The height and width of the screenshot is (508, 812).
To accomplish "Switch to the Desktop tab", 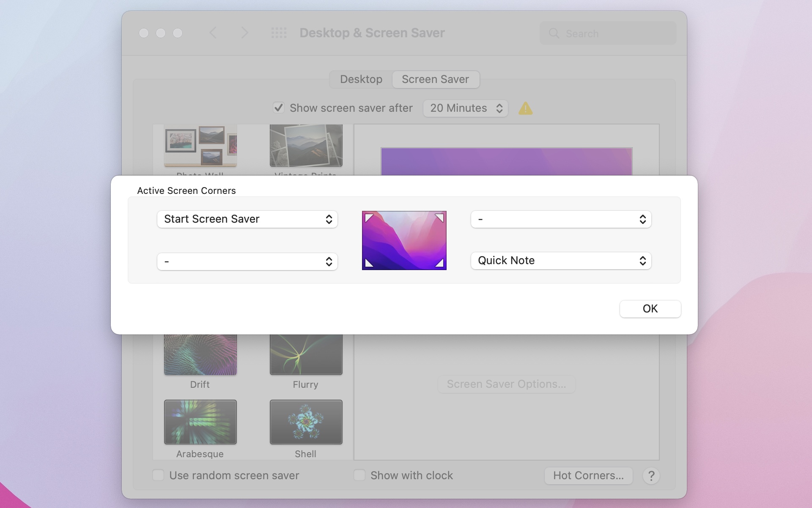I will [x=361, y=79].
